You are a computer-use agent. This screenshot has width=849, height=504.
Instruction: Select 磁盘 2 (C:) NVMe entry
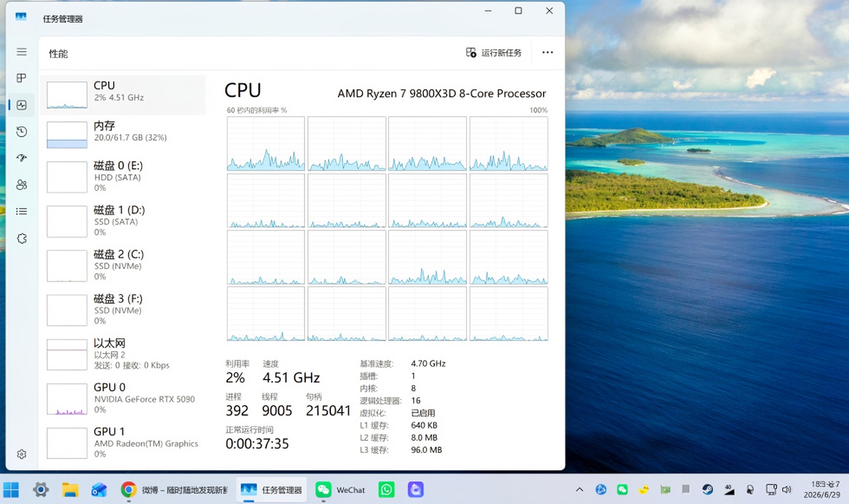click(x=123, y=265)
